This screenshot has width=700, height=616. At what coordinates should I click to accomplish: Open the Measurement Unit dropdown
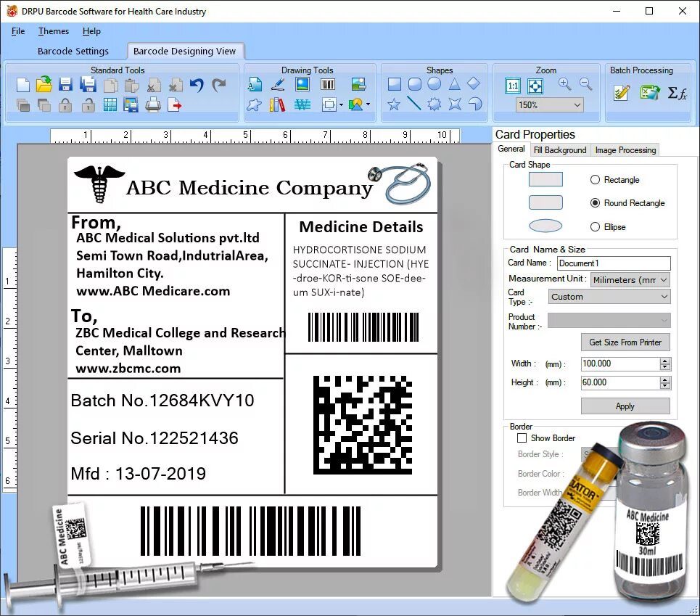click(630, 280)
